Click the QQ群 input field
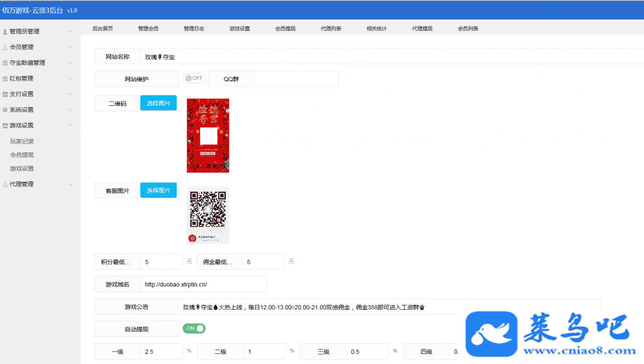The width and height of the screenshot is (644, 364). tap(297, 79)
